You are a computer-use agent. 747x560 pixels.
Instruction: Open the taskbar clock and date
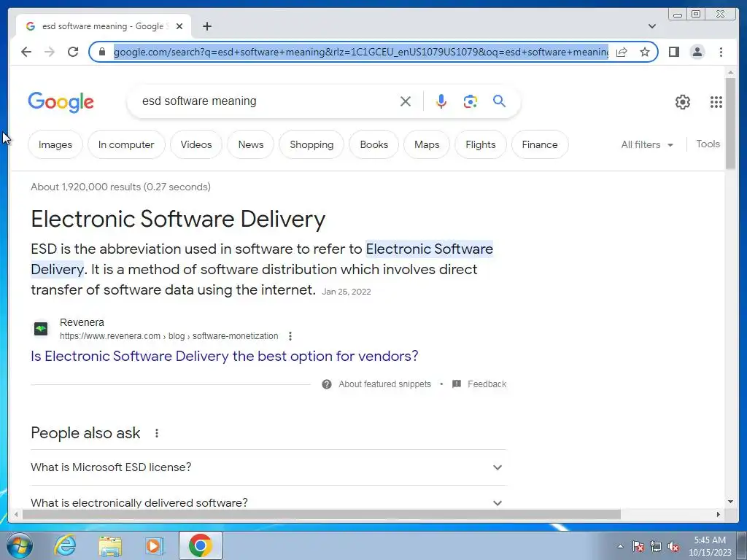(710, 546)
